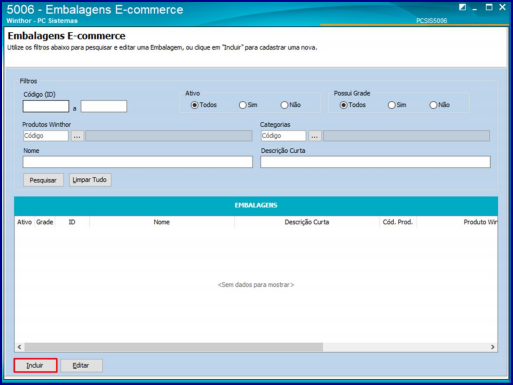Open Categorias lookup ellipsis button

(x=315, y=136)
